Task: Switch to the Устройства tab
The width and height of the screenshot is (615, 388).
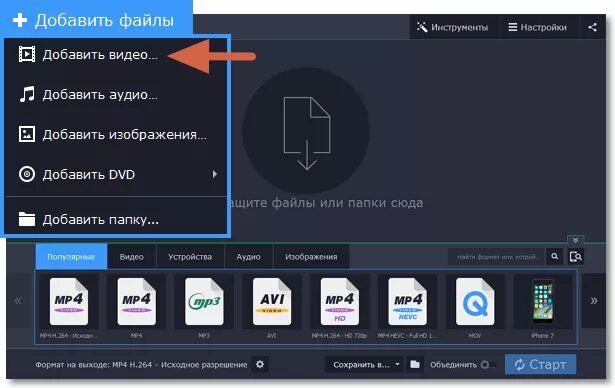Action: click(190, 257)
